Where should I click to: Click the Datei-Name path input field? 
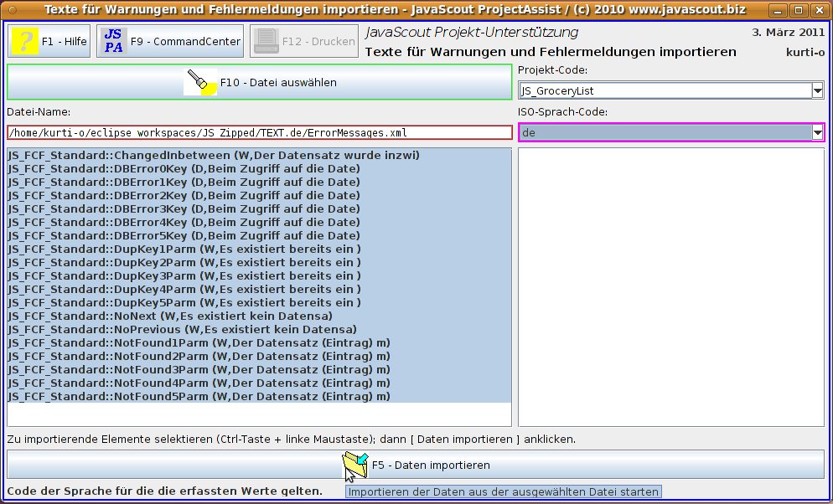click(x=258, y=132)
